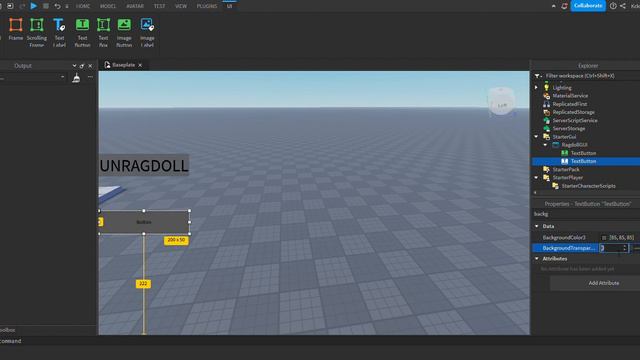Click the MaterialService icon
The height and width of the screenshot is (360, 640).
tap(547, 96)
